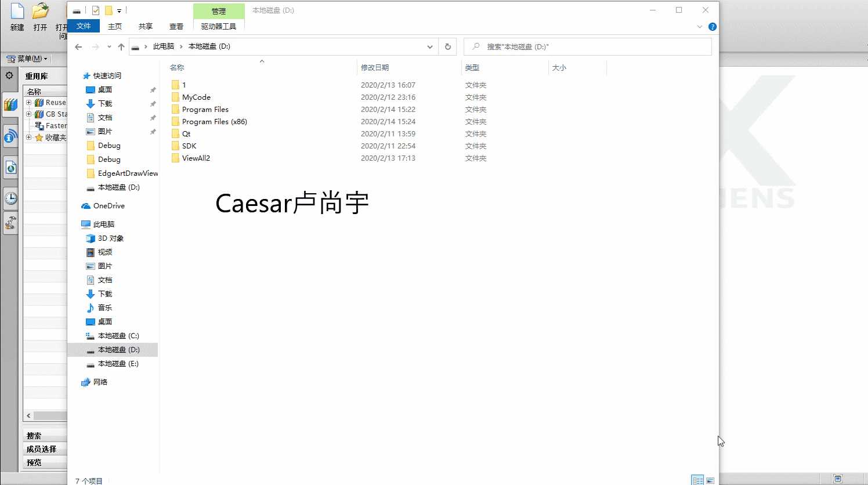Image resolution: width=868 pixels, height=485 pixels.
Task: Click the gear settings icon in NX resource bar
Action: (9, 75)
